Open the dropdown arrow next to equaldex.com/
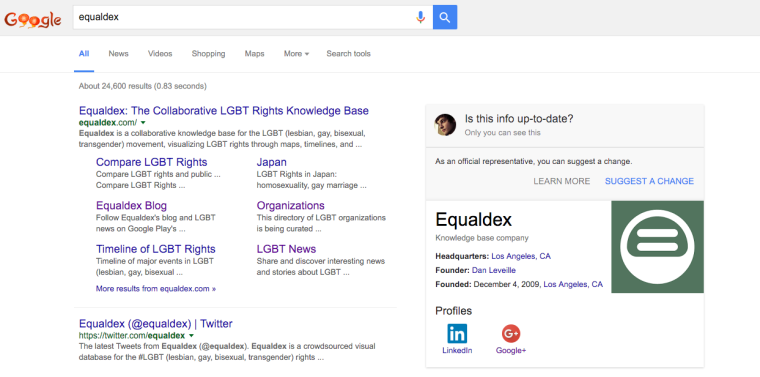Screen dimensions: 760x377 pos(143,123)
